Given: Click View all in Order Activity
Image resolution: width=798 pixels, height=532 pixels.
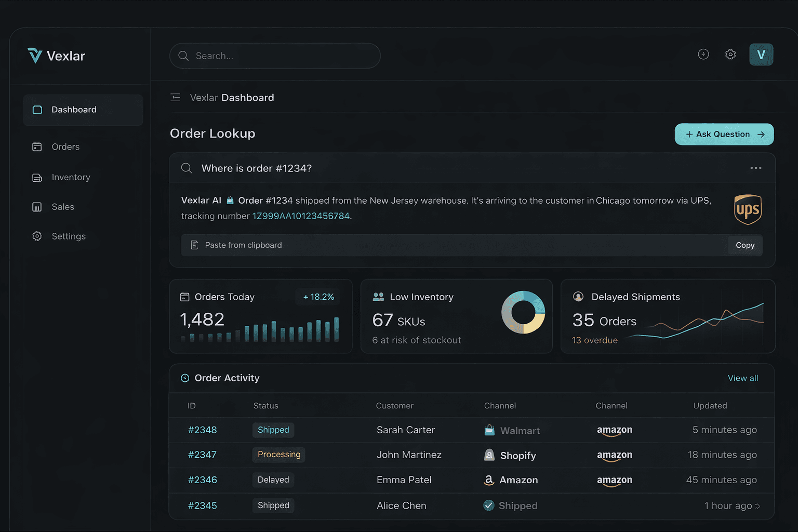Looking at the screenshot, I should (x=742, y=378).
